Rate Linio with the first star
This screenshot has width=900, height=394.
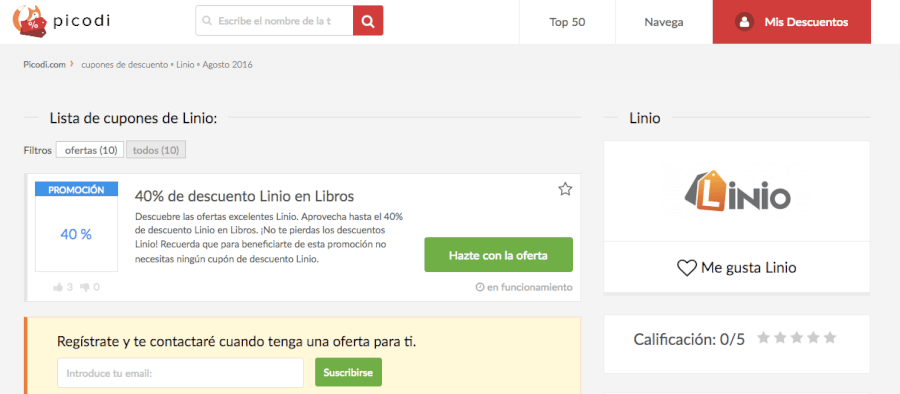(x=763, y=338)
